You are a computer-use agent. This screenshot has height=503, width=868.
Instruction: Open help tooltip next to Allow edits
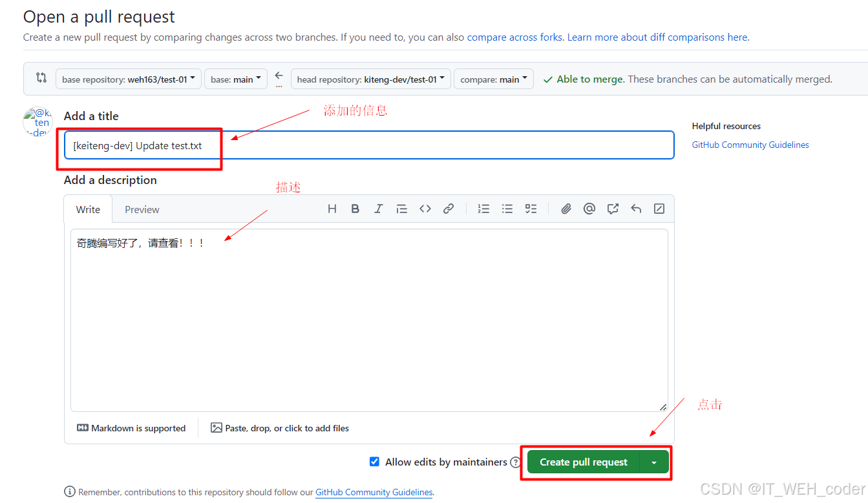(x=515, y=462)
